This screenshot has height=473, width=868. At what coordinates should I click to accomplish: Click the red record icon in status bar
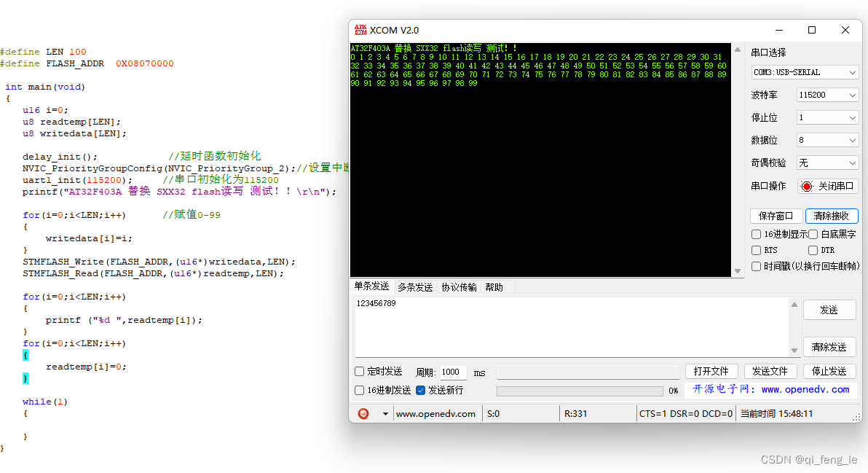click(x=363, y=414)
